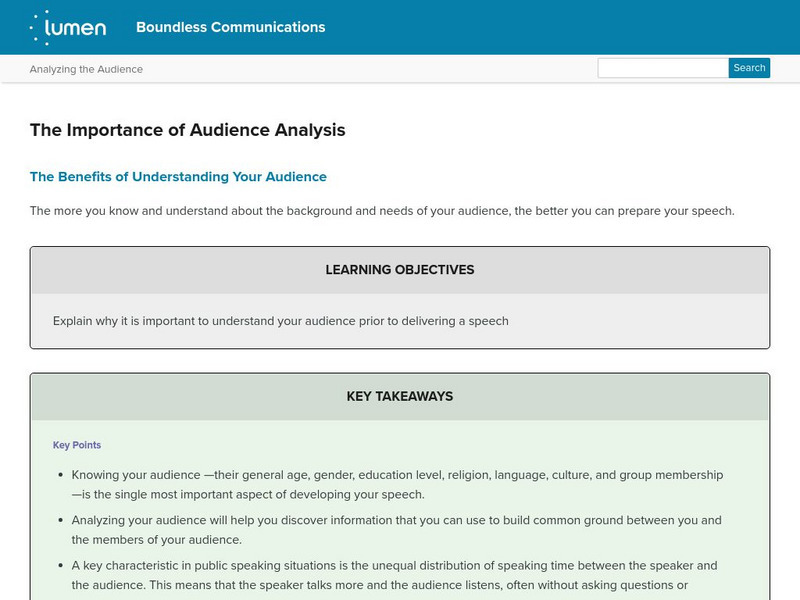Viewport: 800px width, 600px height.
Task: Click the 'Explain why it is important' objective text
Action: click(280, 321)
